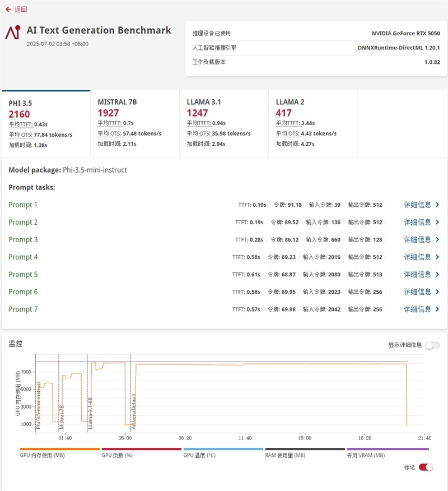Show the dark RAM 使用量 (MB) legend series
The width and height of the screenshot is (448, 491).
click(305, 453)
